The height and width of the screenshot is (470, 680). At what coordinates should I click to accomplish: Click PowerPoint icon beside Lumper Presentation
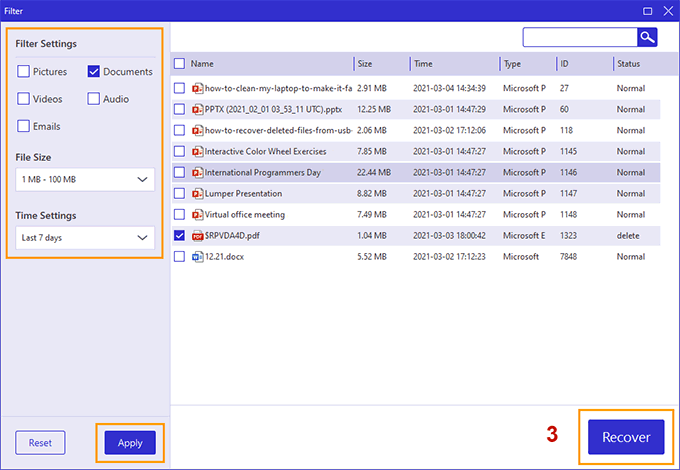(x=197, y=194)
